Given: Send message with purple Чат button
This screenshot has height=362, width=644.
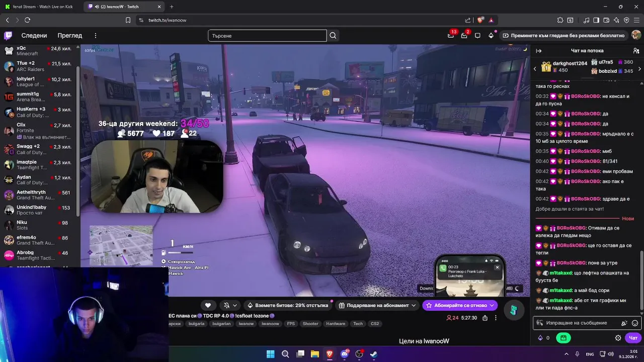Looking at the screenshot, I should point(633,338).
